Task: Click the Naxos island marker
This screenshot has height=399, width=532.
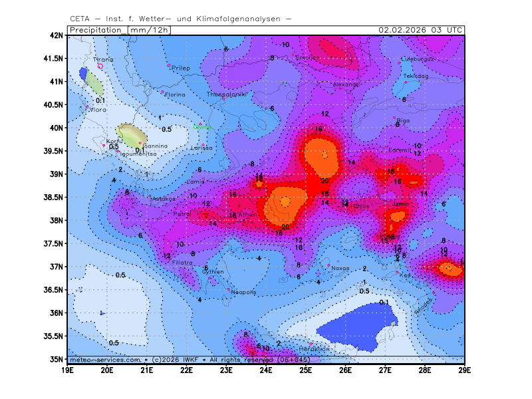Action: (329, 266)
